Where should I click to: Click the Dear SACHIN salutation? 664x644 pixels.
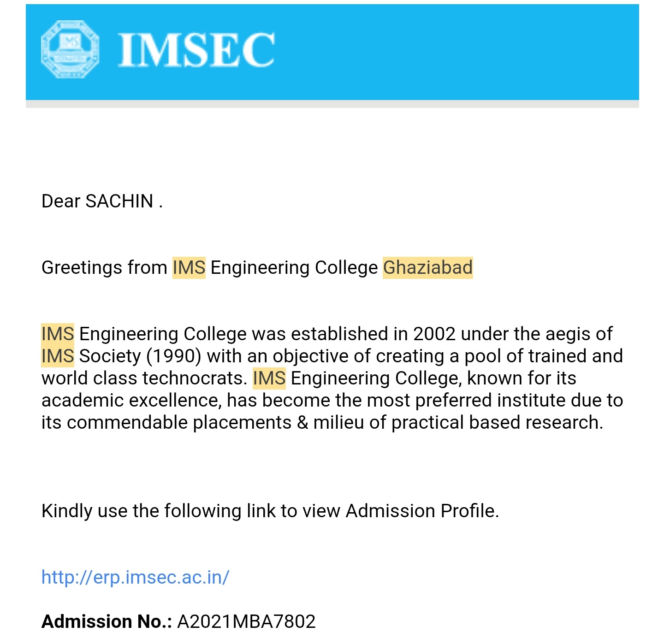(x=102, y=201)
